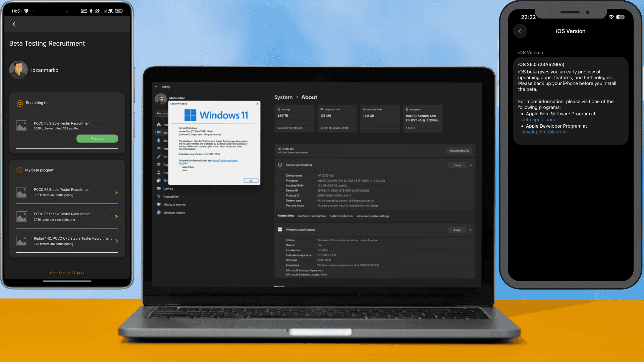
Task: Open the Bluetooth icon in Settings sidebar
Action: [159, 141]
